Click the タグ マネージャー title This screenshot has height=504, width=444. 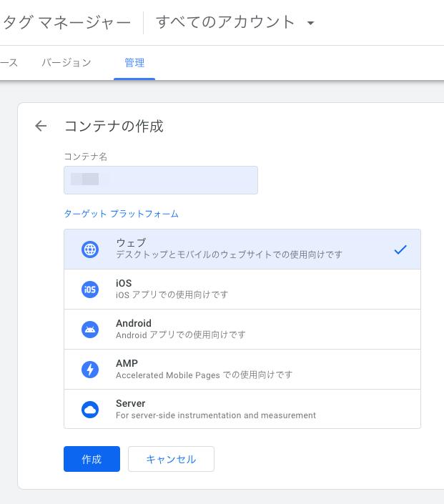(x=66, y=23)
